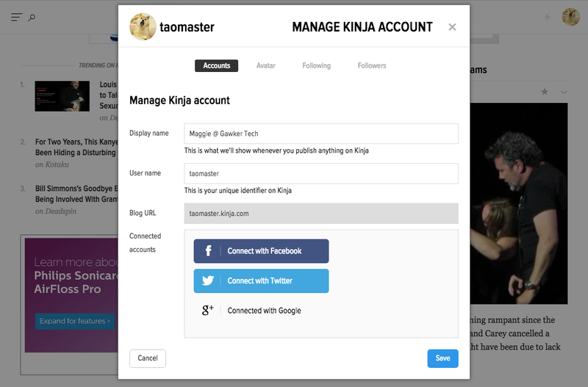Edit the Display name field
This screenshot has width=588, height=387.
[321, 134]
